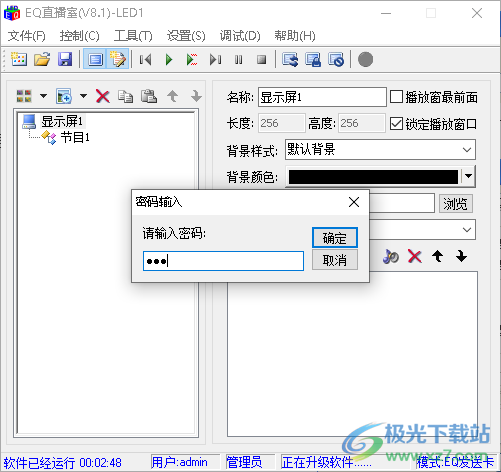Stop playback in the toolbar
The image size is (501, 472).
(262, 60)
